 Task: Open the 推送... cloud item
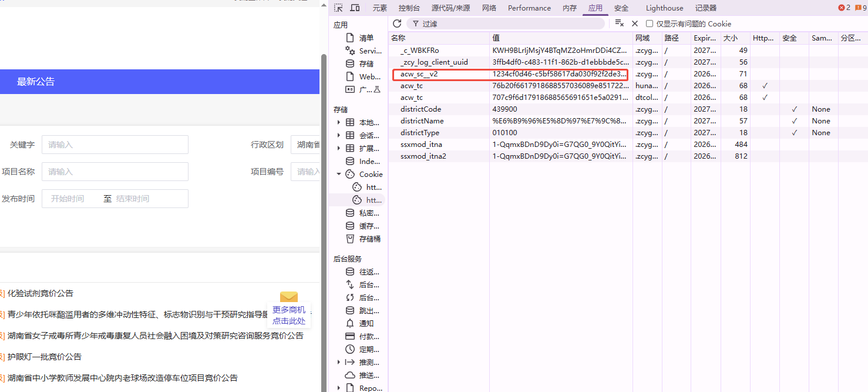(362, 375)
